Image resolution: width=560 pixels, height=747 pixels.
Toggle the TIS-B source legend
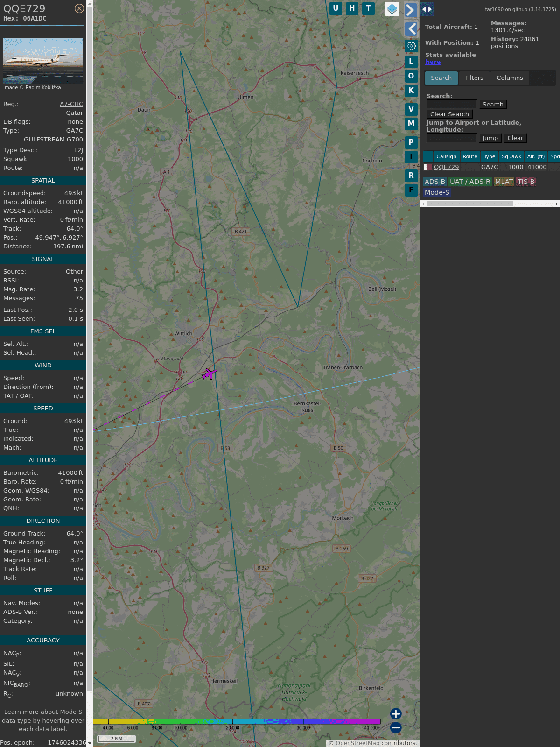[526, 182]
